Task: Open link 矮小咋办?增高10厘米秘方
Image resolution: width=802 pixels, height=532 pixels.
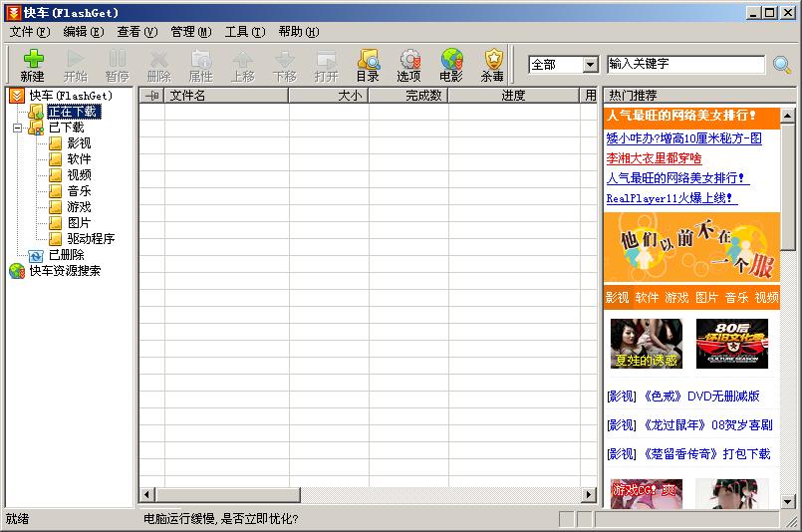Action: [x=683, y=138]
